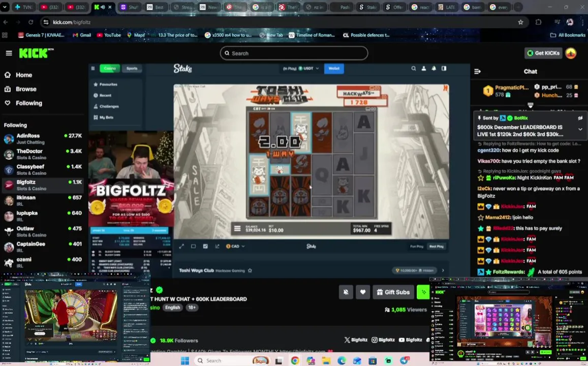Open live stats chart icon below game
The height and width of the screenshot is (366, 588).
click(217, 247)
